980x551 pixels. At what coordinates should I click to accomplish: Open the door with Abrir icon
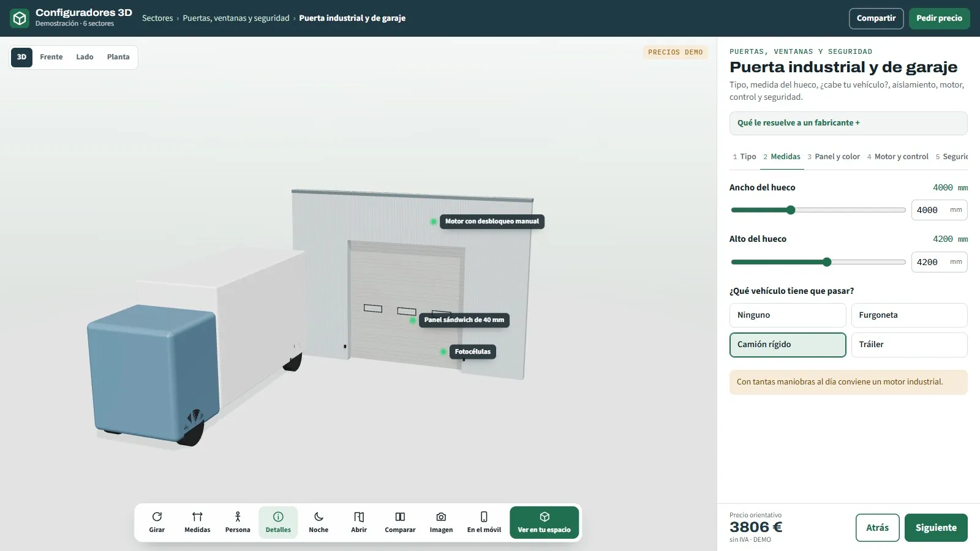pyautogui.click(x=359, y=517)
